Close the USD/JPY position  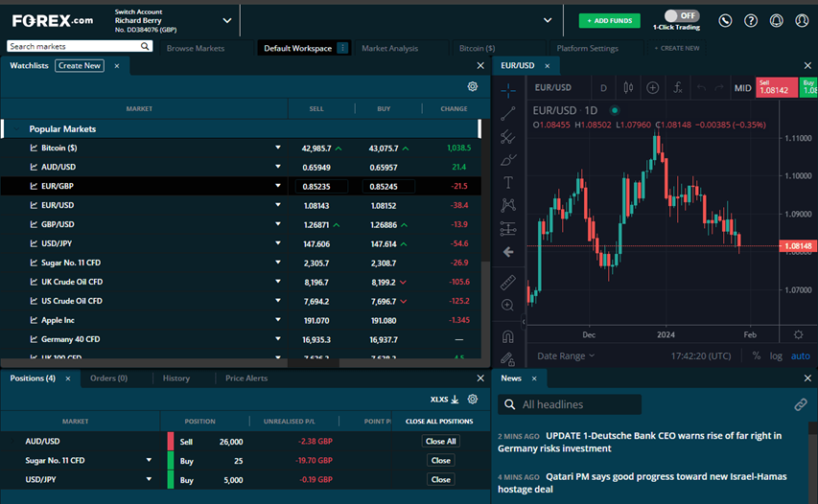coord(441,479)
